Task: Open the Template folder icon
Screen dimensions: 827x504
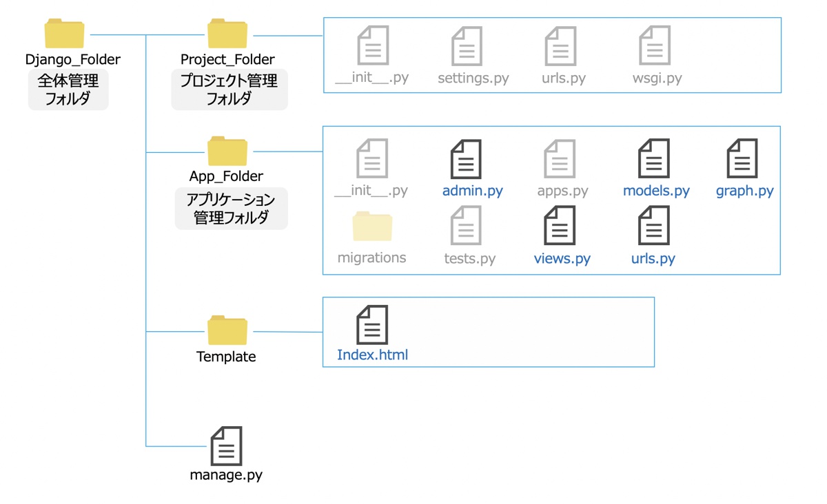Action: tap(227, 331)
